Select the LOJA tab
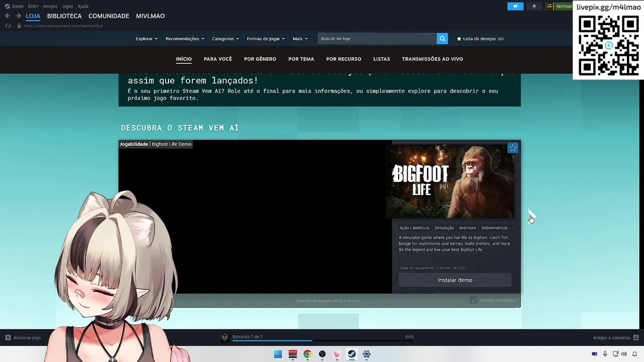 click(x=33, y=16)
